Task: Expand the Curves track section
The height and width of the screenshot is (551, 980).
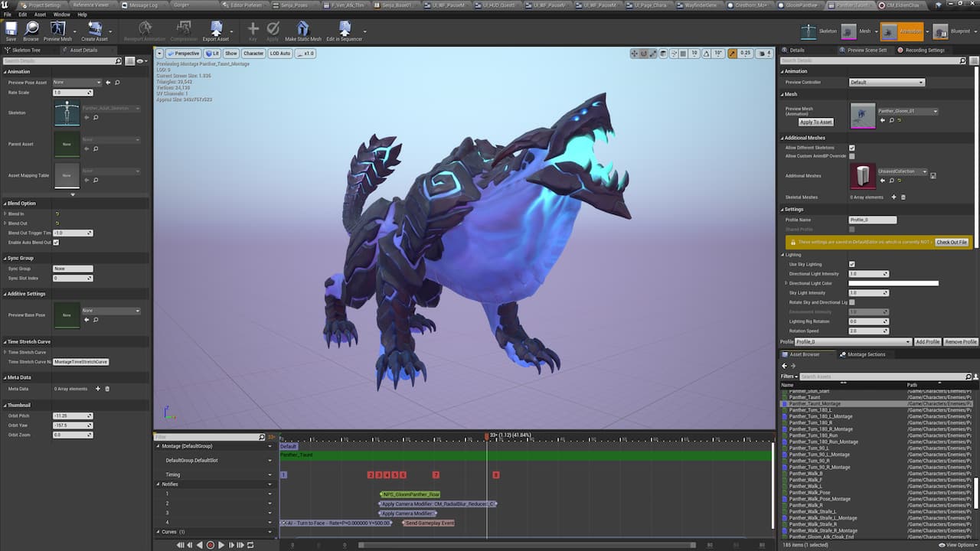Action: [x=158, y=532]
